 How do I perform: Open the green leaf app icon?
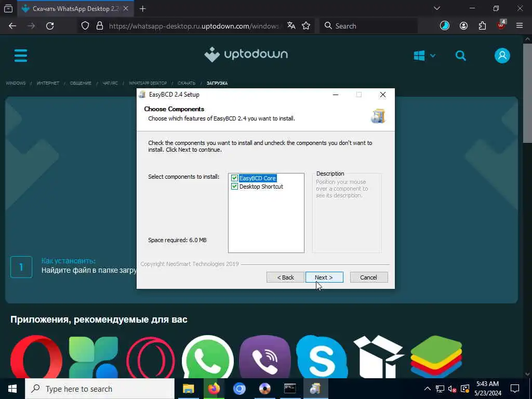[x=94, y=357]
